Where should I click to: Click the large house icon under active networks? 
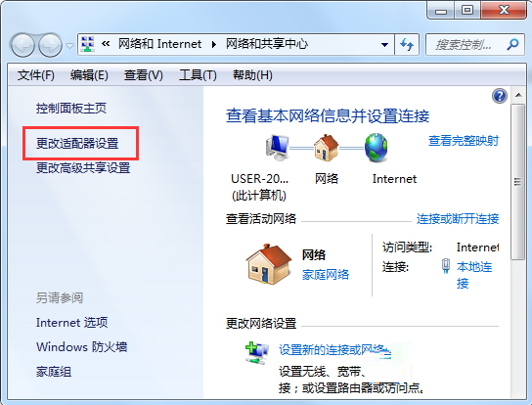pyautogui.click(x=269, y=264)
